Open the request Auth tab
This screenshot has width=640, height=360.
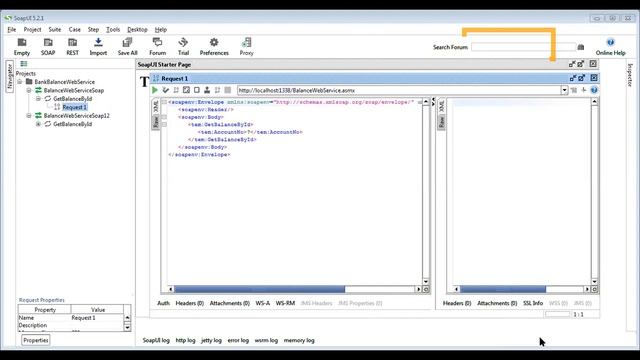click(163, 303)
